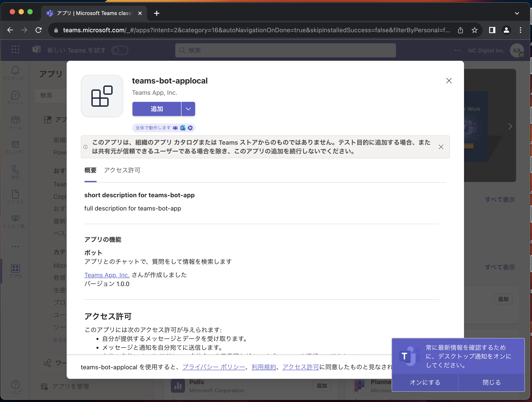
Task: Dismiss the app catalog warning banner
Action: [x=441, y=147]
